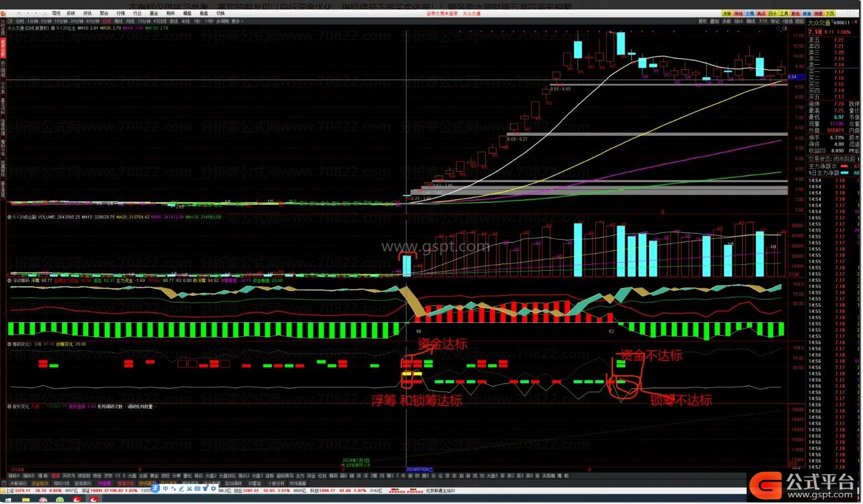
Task: Click the 5-120仓主 indicator label
Action: [x=67, y=28]
